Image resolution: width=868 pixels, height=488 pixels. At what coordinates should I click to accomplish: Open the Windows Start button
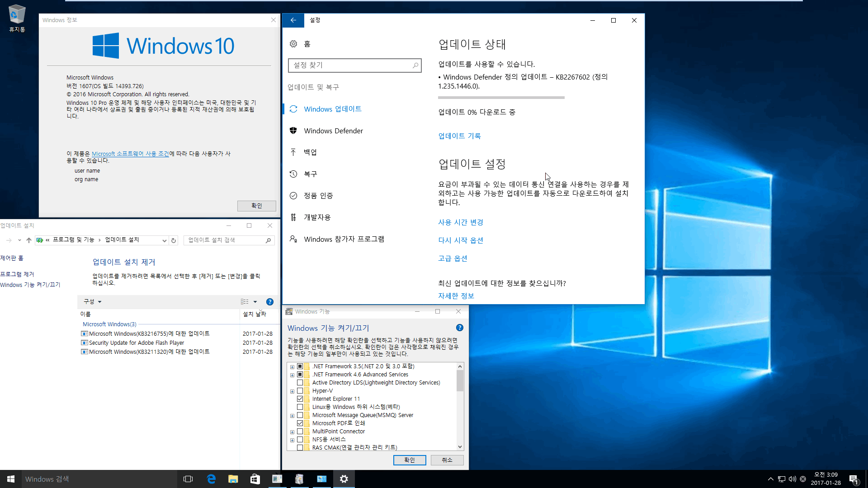pos(11,479)
